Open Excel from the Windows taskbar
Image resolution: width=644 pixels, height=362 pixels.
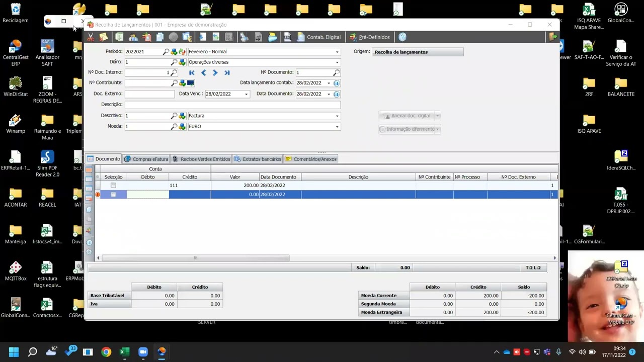[124, 352]
